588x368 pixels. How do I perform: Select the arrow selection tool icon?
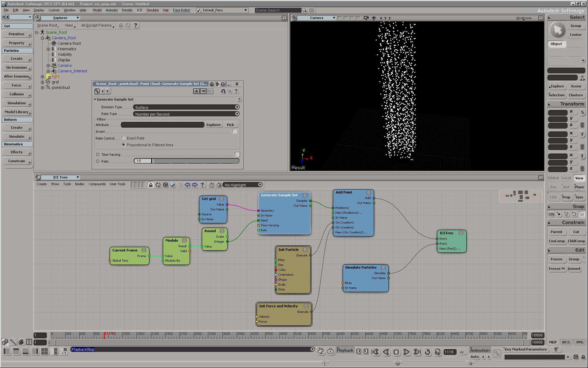pos(557,30)
